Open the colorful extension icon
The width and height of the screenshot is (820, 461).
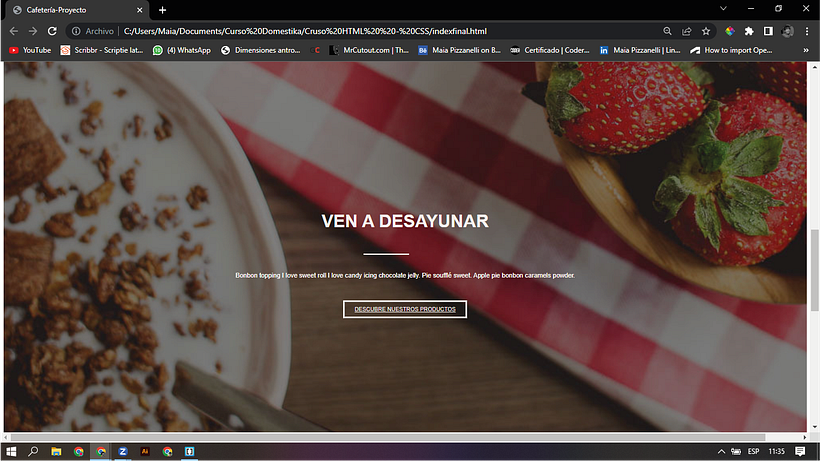point(730,31)
